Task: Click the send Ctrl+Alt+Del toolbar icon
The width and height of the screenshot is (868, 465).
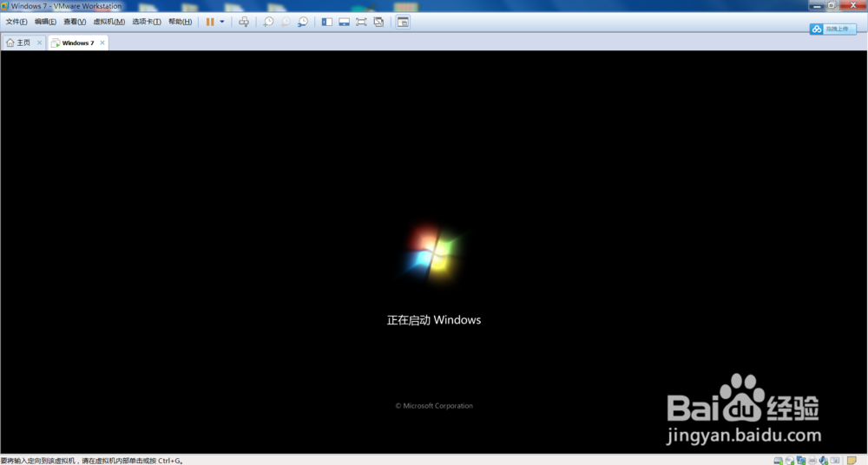Action: (x=244, y=22)
